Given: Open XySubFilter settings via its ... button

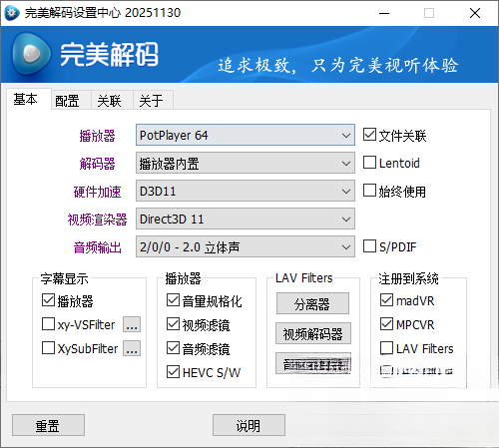Looking at the screenshot, I should [x=132, y=348].
